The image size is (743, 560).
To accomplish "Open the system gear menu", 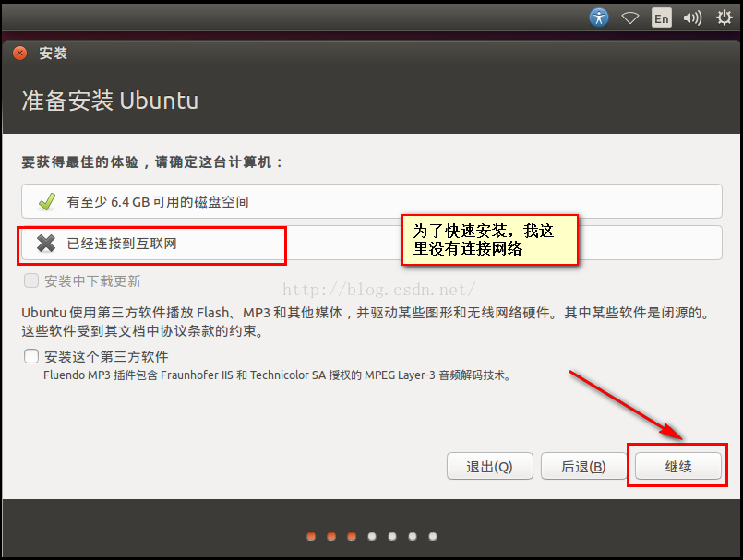I will 724,18.
